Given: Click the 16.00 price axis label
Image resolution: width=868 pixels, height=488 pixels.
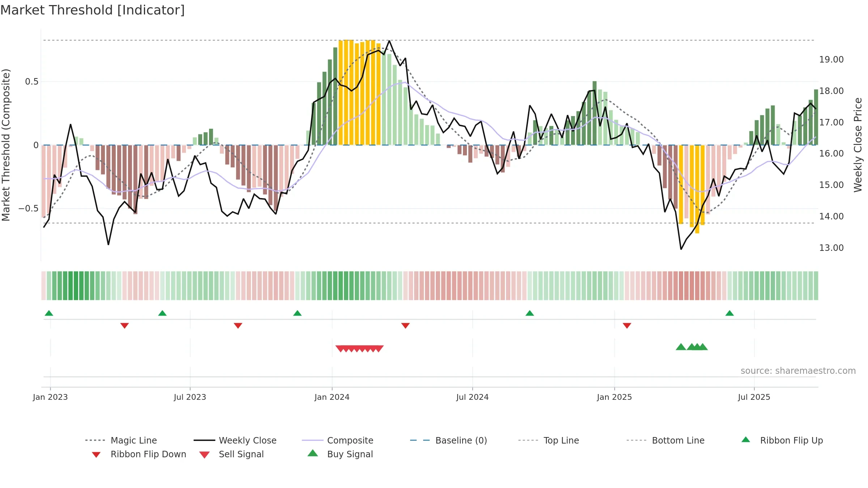Looking at the screenshot, I should 831,154.
